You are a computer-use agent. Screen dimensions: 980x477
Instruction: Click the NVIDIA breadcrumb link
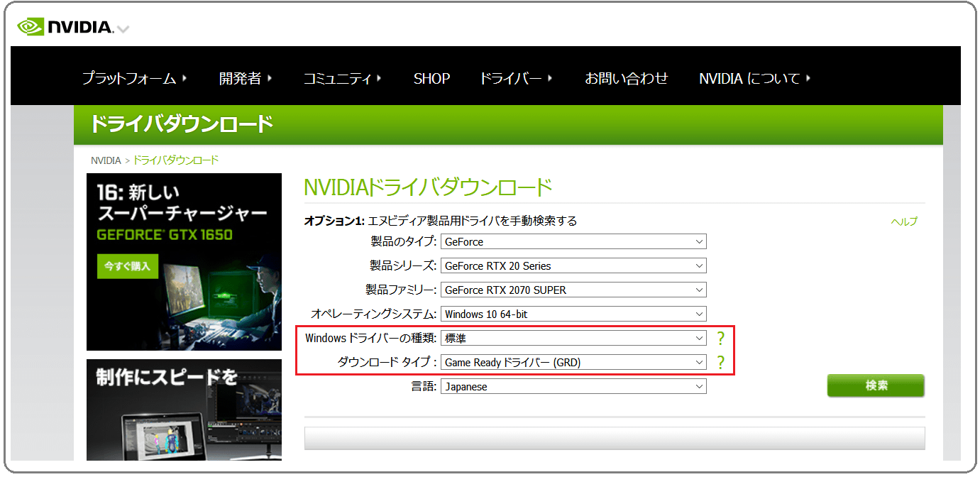click(106, 160)
